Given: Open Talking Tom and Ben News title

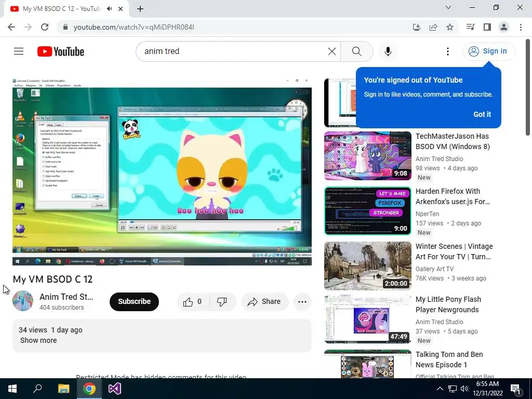Looking at the screenshot, I should 449,360.
